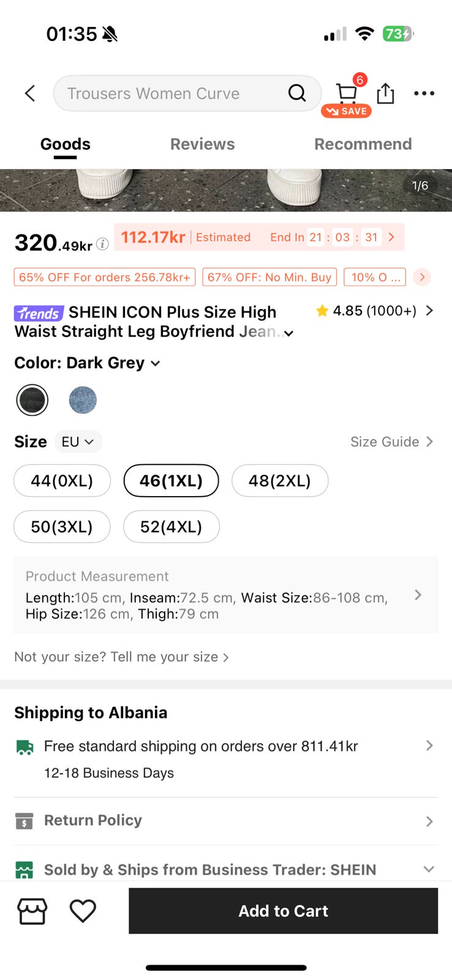This screenshot has width=452, height=980.
Task: Switch to the Recommend tab
Action: 363,144
